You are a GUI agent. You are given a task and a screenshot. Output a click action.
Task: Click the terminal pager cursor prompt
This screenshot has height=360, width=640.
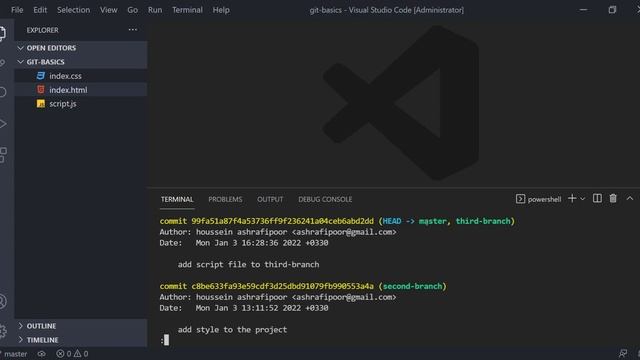point(165,340)
